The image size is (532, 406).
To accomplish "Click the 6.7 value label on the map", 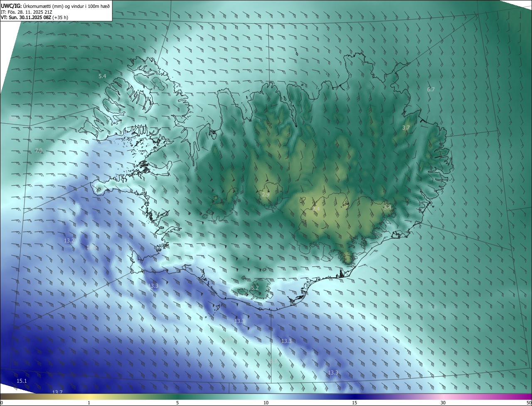I will [431, 89].
